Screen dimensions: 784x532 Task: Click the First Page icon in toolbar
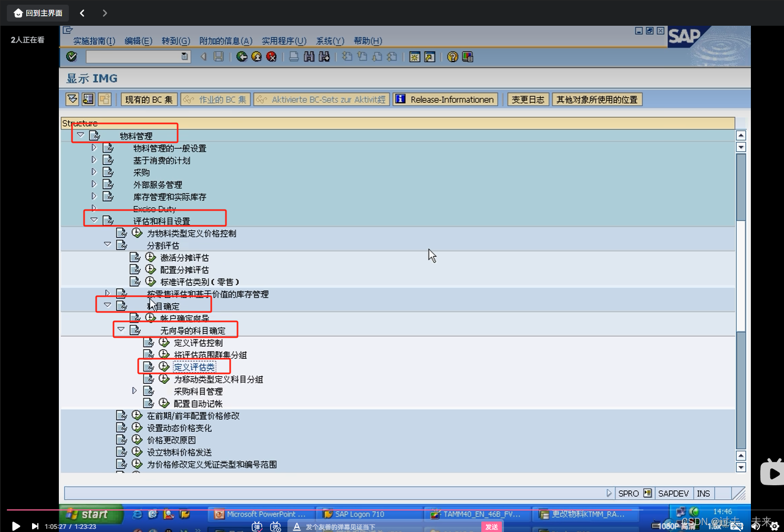[x=347, y=57]
